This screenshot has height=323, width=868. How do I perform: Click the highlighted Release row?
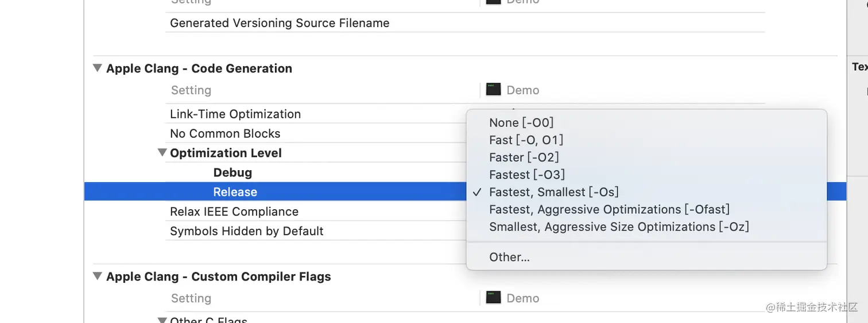[x=235, y=192]
